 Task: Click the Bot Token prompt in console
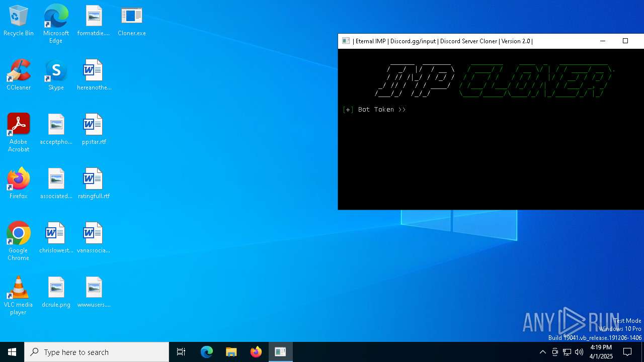point(374,110)
